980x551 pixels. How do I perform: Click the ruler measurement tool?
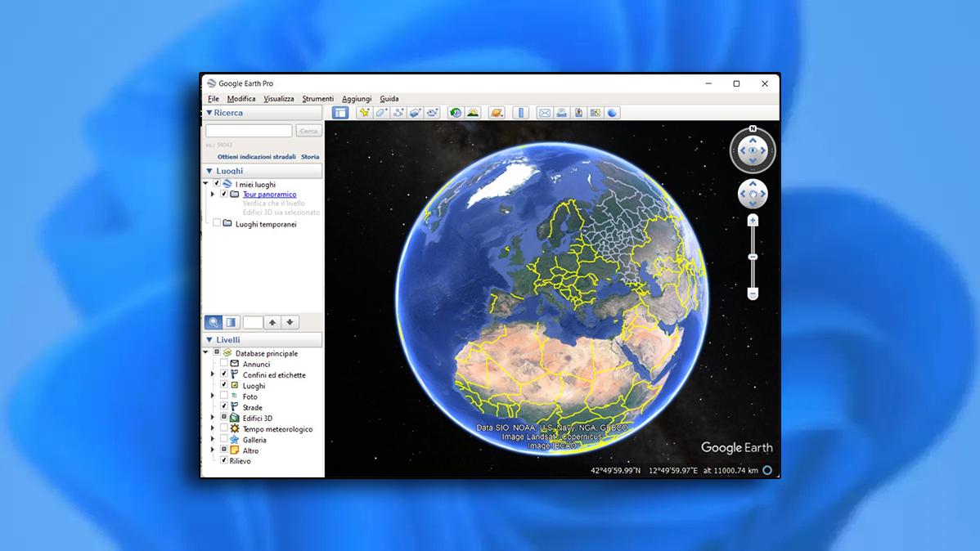(x=520, y=113)
